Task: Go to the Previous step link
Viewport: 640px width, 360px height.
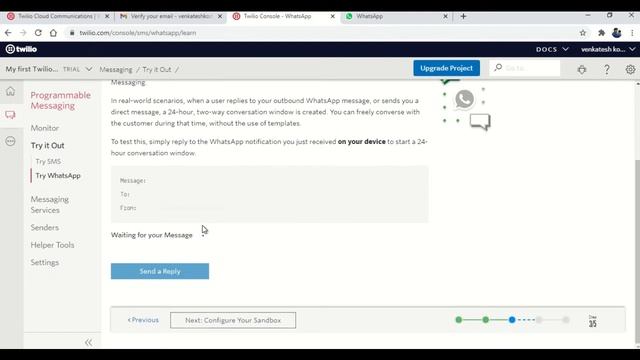Action: (143, 320)
